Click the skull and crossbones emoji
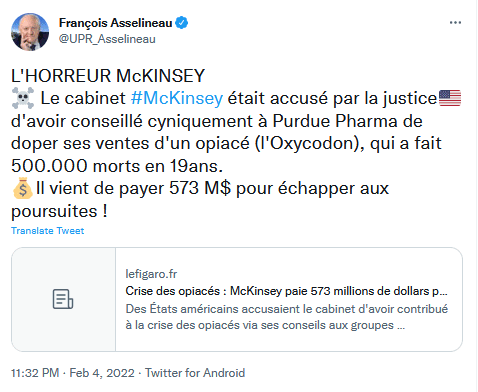Viewport: 478px width, 392px height. (23, 98)
